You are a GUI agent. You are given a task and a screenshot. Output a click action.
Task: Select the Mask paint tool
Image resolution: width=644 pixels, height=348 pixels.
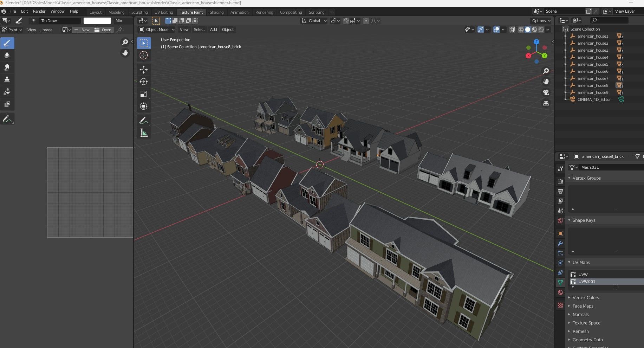[7, 104]
